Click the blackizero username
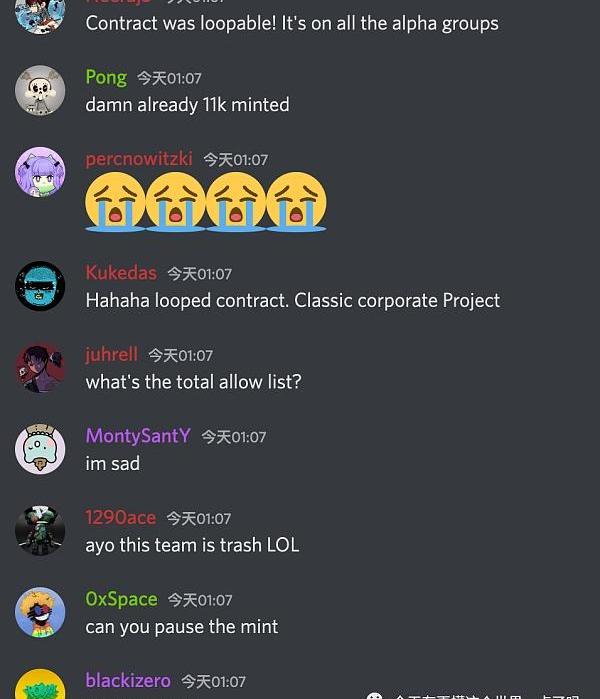600x699 pixels. coord(128,681)
